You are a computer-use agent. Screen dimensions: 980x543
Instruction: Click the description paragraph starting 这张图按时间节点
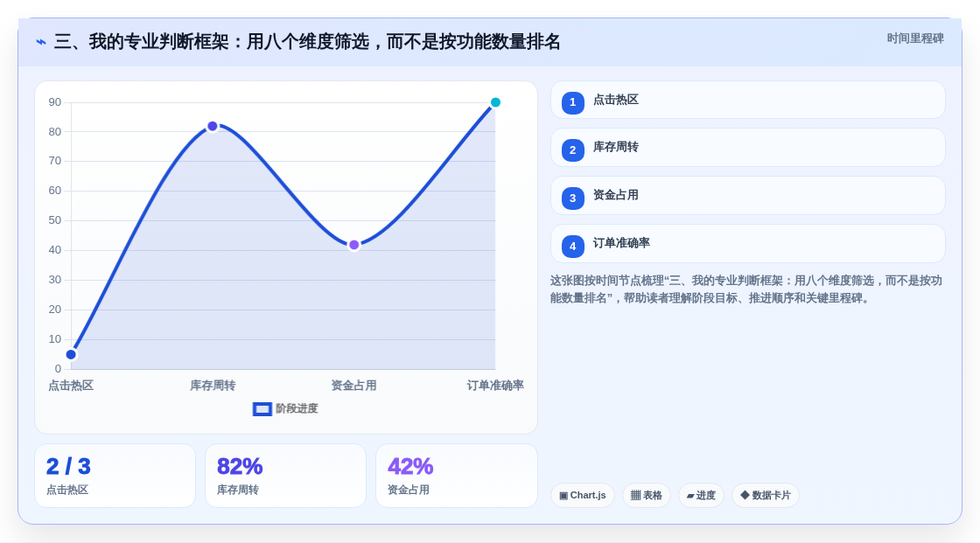(x=746, y=289)
